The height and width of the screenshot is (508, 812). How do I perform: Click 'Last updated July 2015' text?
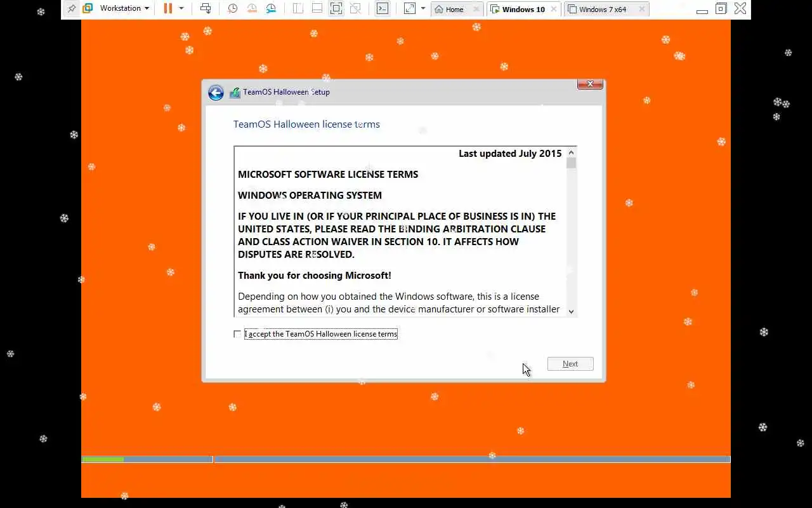(510, 154)
